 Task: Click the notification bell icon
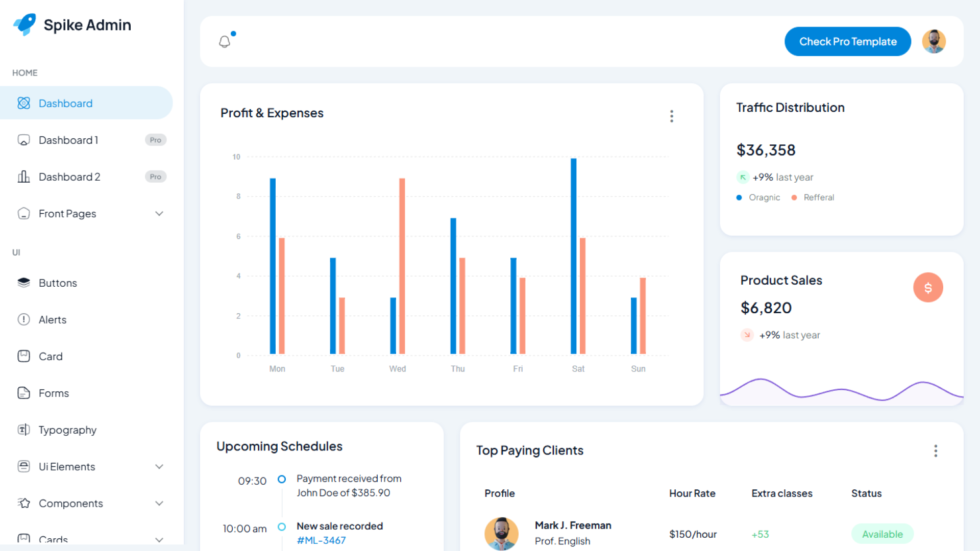(x=224, y=41)
